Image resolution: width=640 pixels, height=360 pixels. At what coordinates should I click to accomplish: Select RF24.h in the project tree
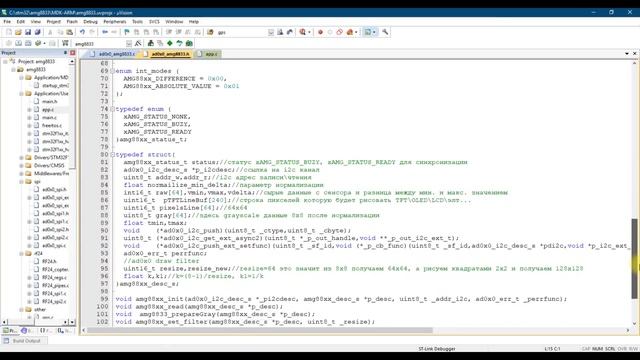(x=49, y=261)
